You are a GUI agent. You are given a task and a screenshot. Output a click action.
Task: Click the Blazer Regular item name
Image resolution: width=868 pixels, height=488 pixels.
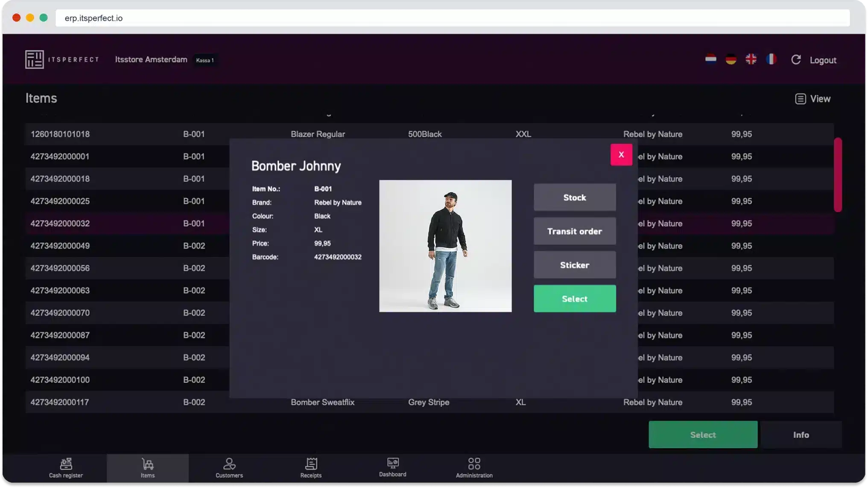click(318, 134)
